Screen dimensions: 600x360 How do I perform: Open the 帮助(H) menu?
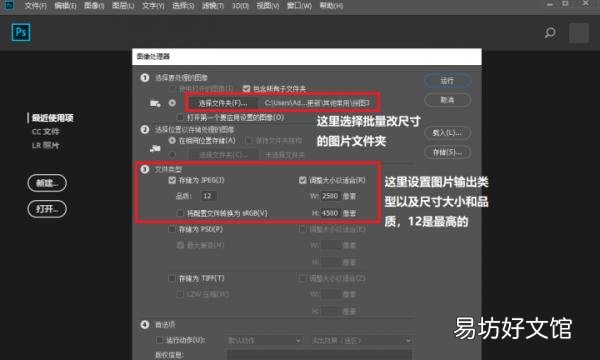coord(331,6)
